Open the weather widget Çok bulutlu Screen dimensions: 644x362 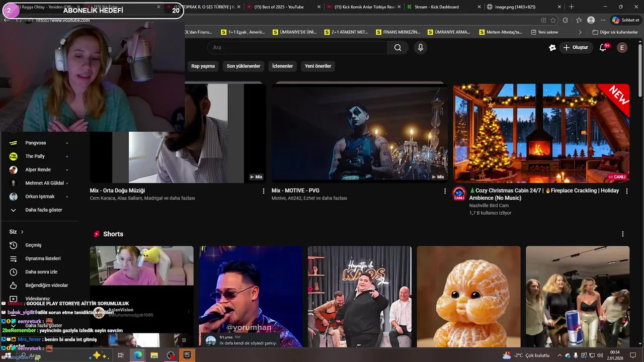(x=526, y=355)
